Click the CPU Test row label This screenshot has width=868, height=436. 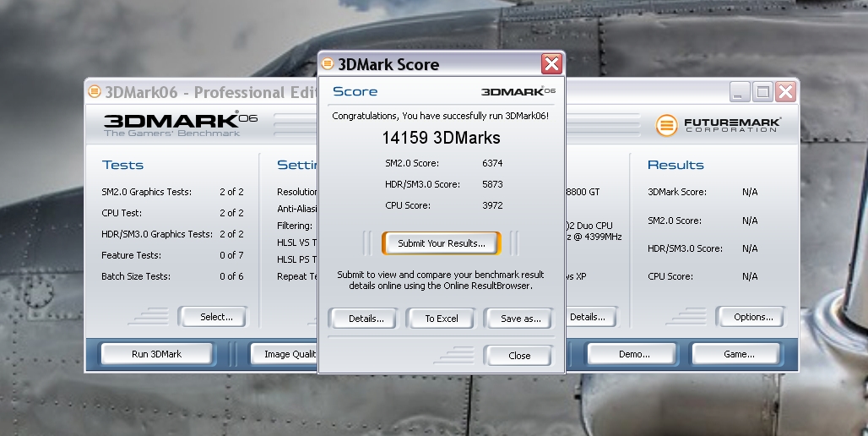122,213
